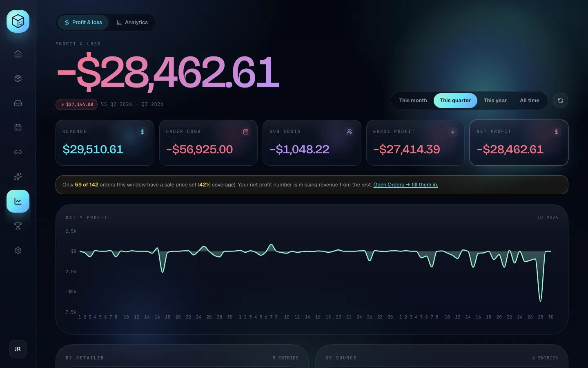The height and width of the screenshot is (368, 588).
Task: Select the This month range
Action: [413, 101]
